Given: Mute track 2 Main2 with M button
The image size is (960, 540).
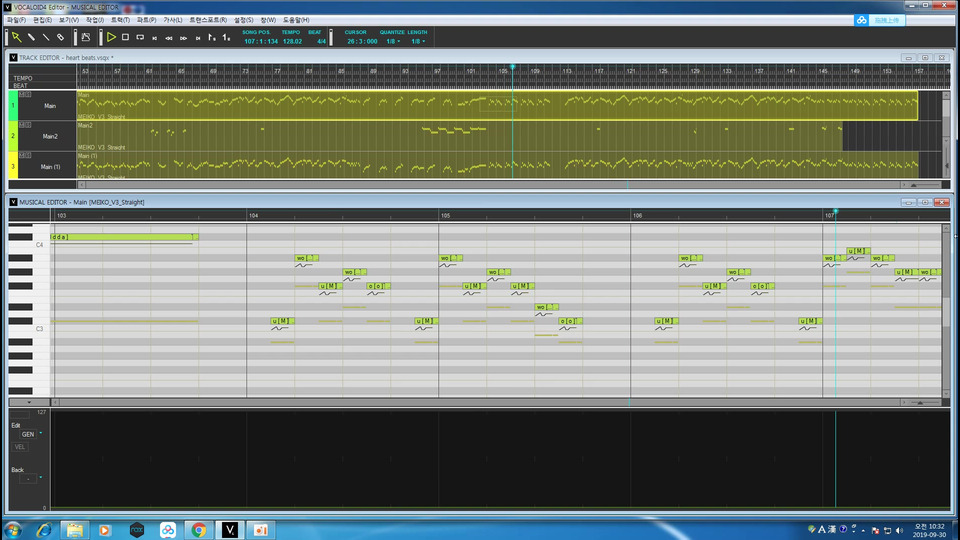Looking at the screenshot, I should click(21, 125).
